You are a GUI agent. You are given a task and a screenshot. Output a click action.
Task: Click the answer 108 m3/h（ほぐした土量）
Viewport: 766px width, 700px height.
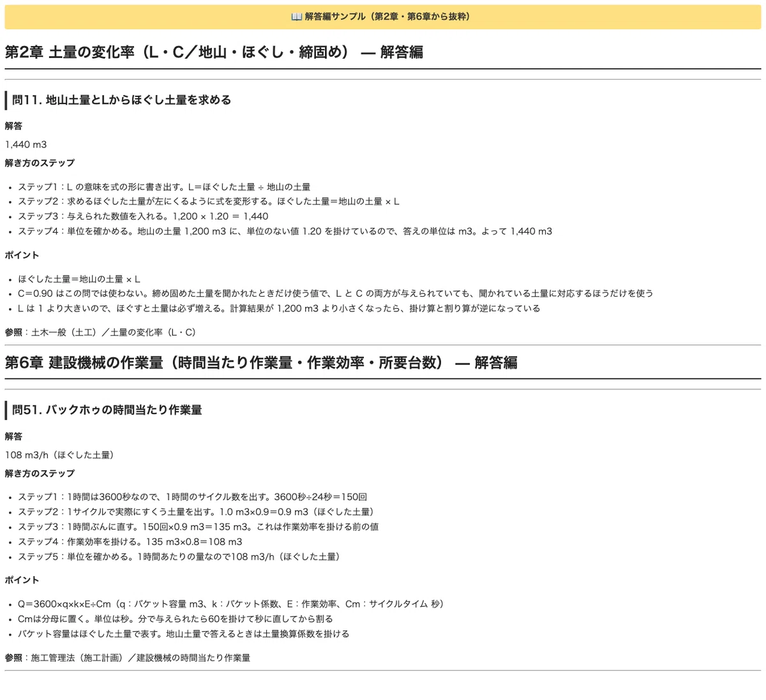[59, 455]
